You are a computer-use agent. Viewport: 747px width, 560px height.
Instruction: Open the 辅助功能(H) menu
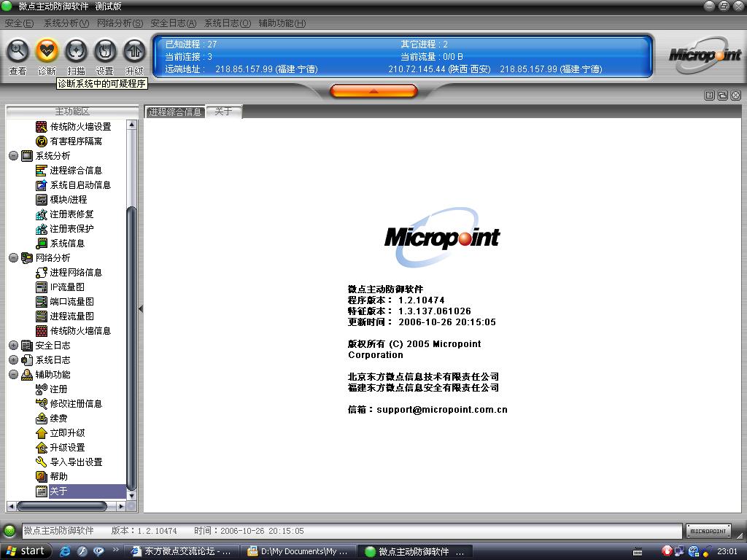point(282,23)
